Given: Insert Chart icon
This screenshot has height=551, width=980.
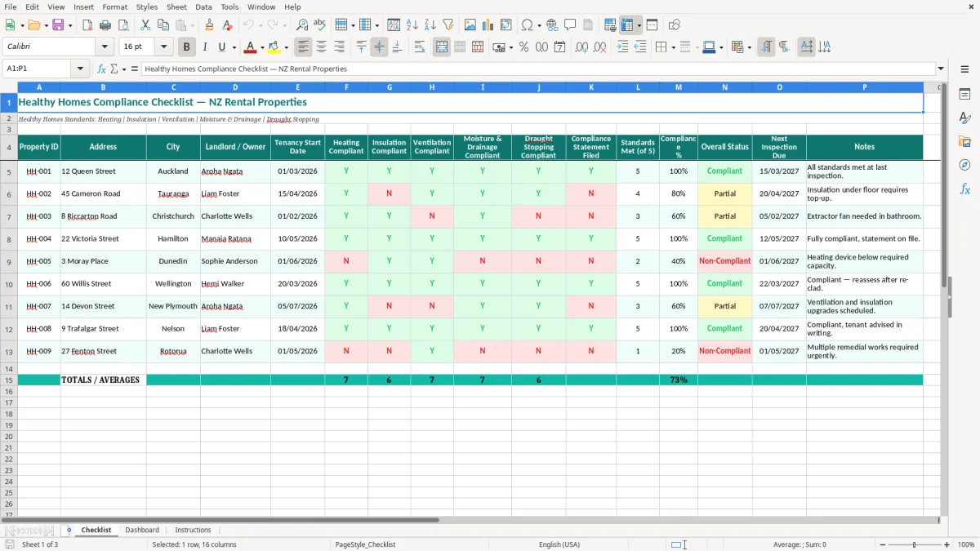Looking at the screenshot, I should click(x=488, y=25).
